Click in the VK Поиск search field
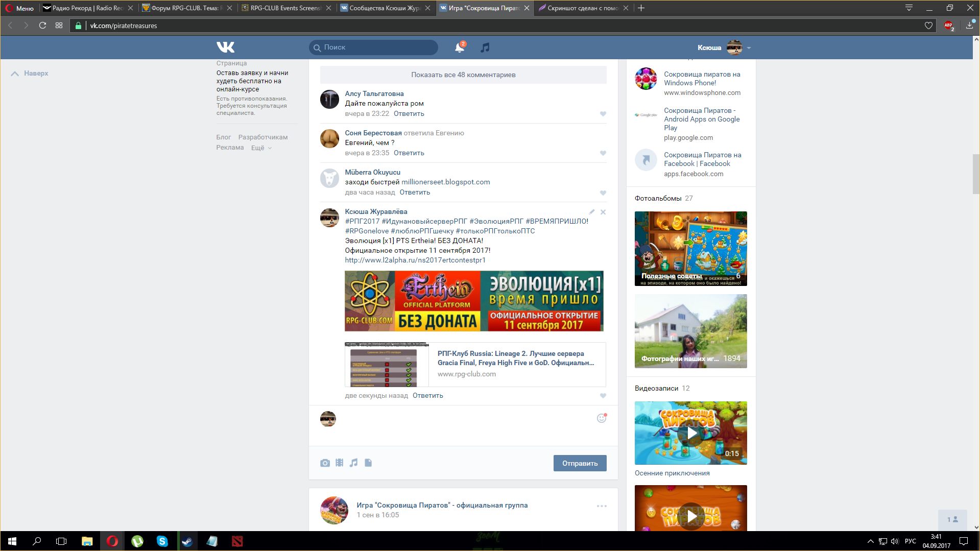This screenshot has width=980, height=551. [x=373, y=47]
